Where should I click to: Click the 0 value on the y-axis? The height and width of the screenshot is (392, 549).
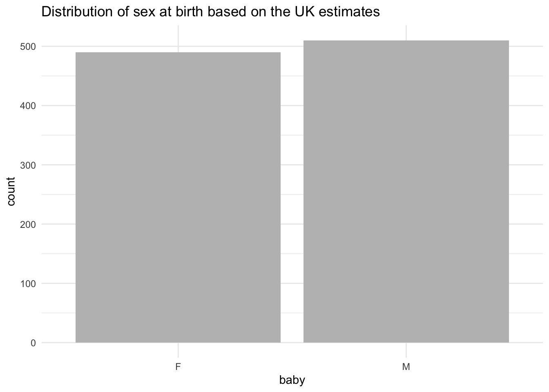click(x=33, y=343)
